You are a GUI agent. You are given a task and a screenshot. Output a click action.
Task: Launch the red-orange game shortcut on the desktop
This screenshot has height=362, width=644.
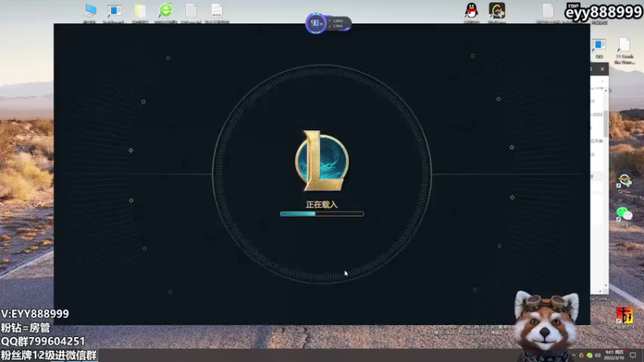point(625,316)
